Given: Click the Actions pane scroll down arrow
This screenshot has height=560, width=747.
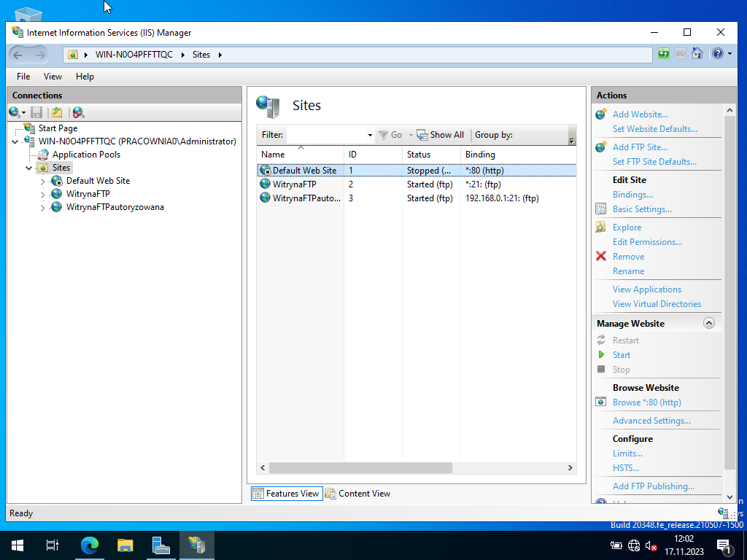Looking at the screenshot, I should pyautogui.click(x=729, y=497).
